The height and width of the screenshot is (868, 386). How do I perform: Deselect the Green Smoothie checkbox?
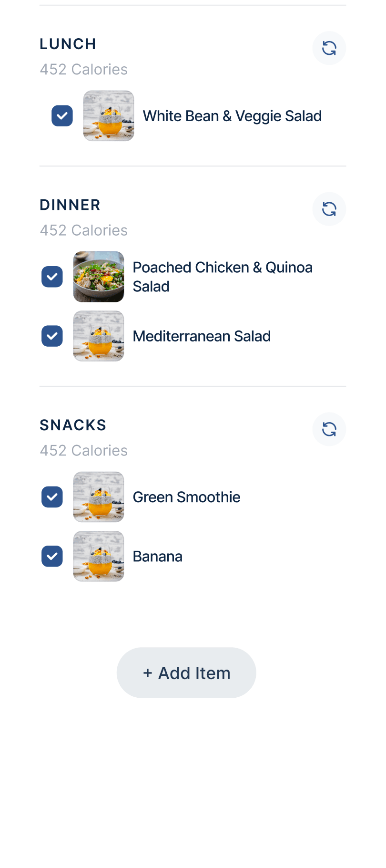52,497
